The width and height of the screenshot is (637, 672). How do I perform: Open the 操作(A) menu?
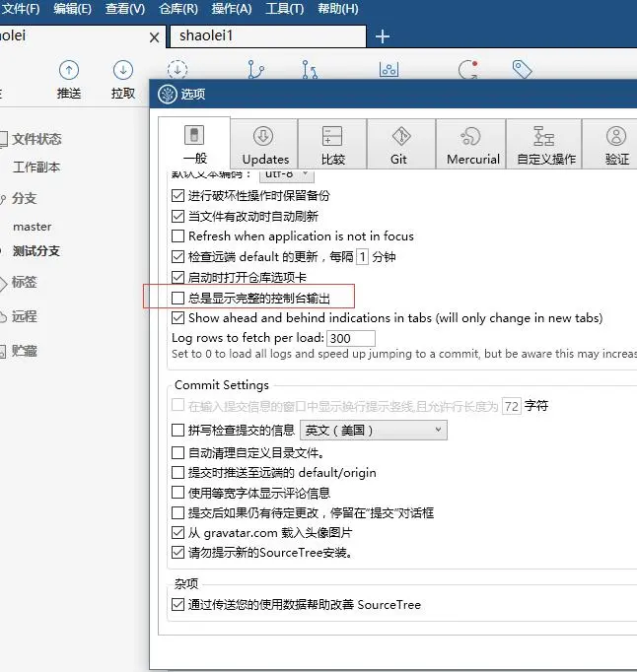point(232,9)
